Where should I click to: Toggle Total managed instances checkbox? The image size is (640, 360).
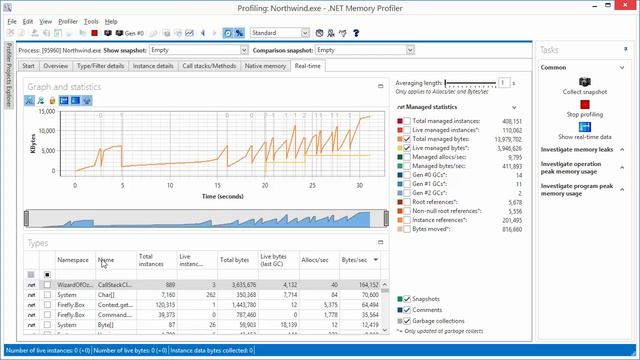click(x=407, y=121)
